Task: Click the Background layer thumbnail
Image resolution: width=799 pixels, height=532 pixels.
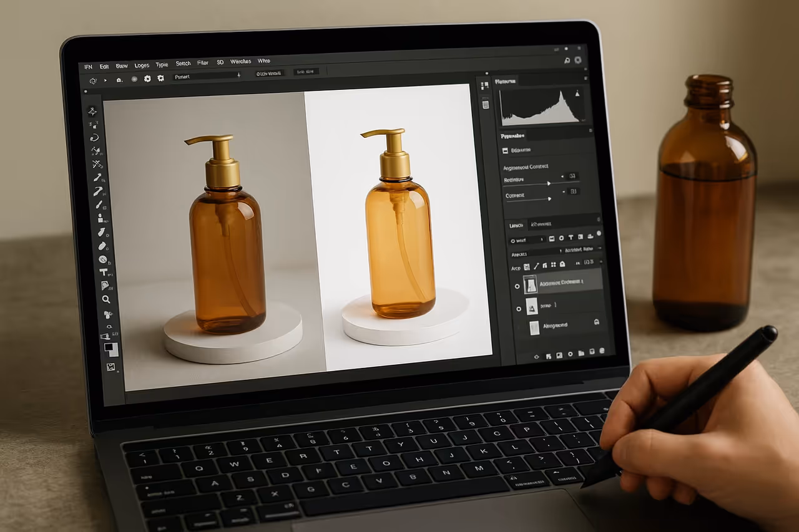Action: tap(534, 327)
